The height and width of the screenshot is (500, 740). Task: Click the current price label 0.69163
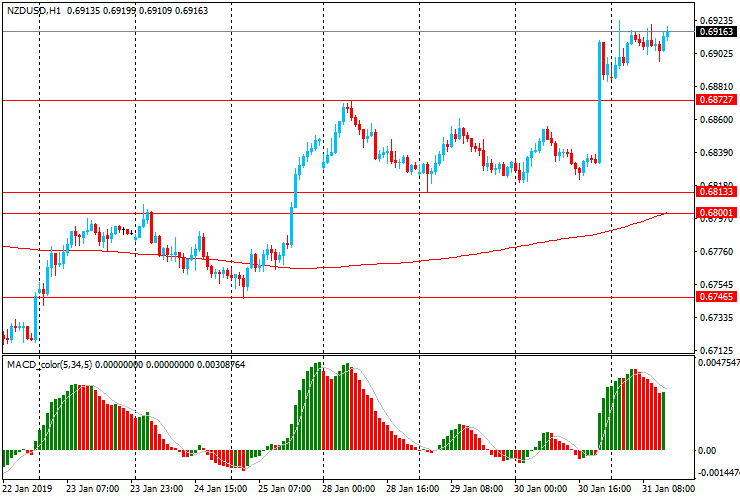[716, 32]
